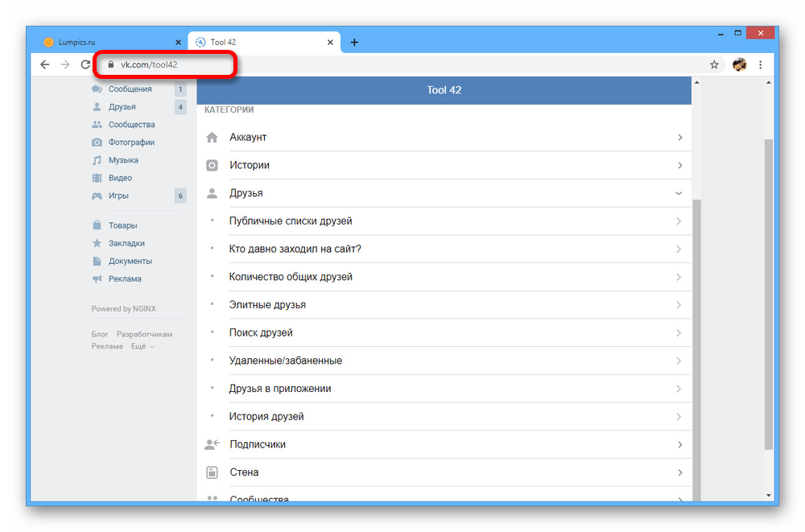Image resolution: width=805 pixels, height=532 pixels.
Task: Click the page scrollbar's down arrow
Action: [769, 496]
